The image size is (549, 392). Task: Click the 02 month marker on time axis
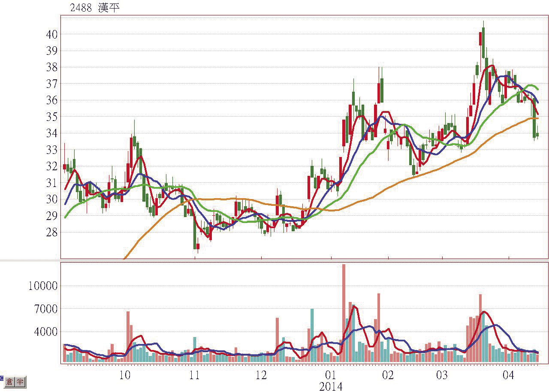click(x=388, y=375)
